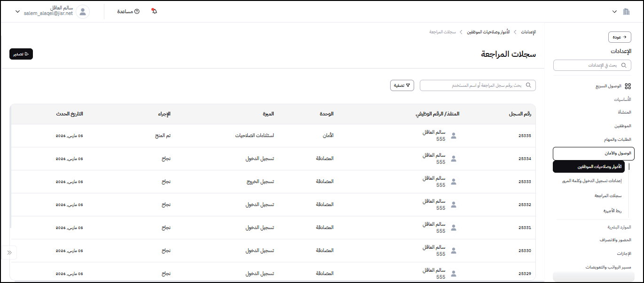Collapse the الوصول والأمان sidebar section
The height and width of the screenshot is (283, 644).
click(593, 153)
